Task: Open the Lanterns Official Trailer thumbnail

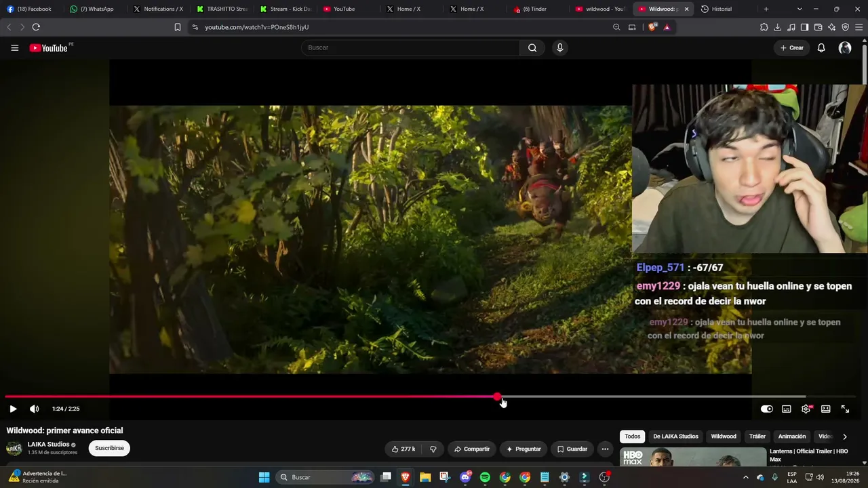Action: (692, 457)
